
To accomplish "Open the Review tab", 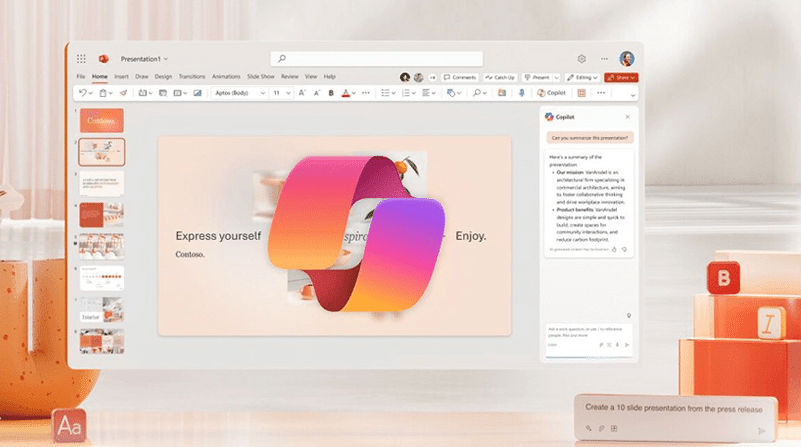I will [290, 77].
